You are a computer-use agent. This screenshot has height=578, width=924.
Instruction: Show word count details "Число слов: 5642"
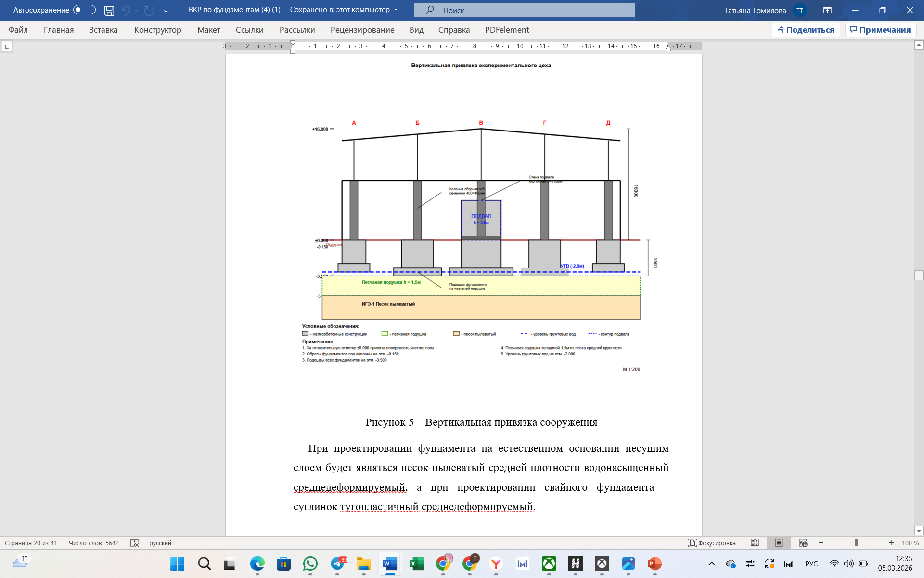[x=94, y=543]
